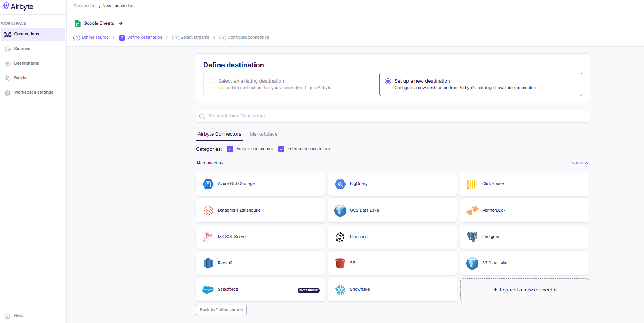The image size is (644, 323).
Task: Uncheck the Airbyte connectors checkbox
Action: click(x=230, y=149)
